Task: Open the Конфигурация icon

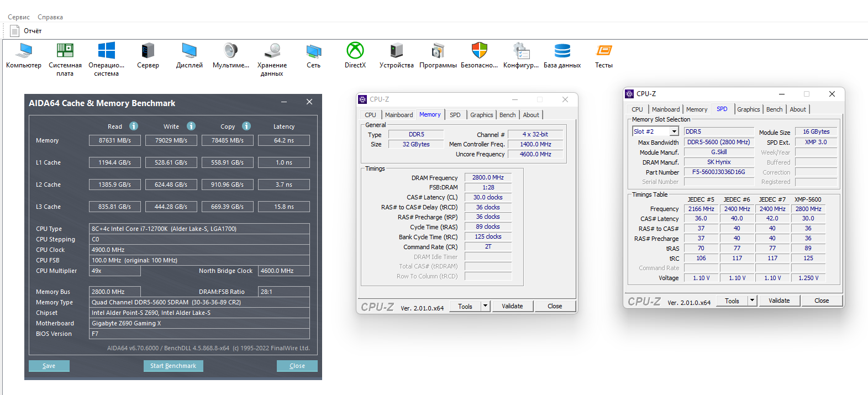Action: point(521,51)
